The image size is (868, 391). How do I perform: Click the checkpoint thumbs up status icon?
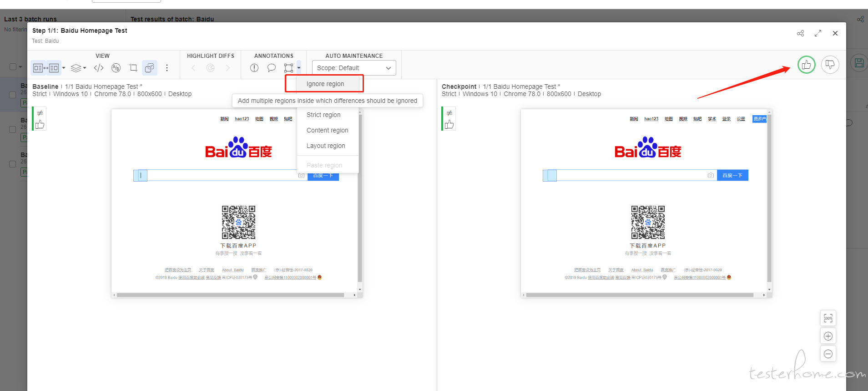(449, 124)
